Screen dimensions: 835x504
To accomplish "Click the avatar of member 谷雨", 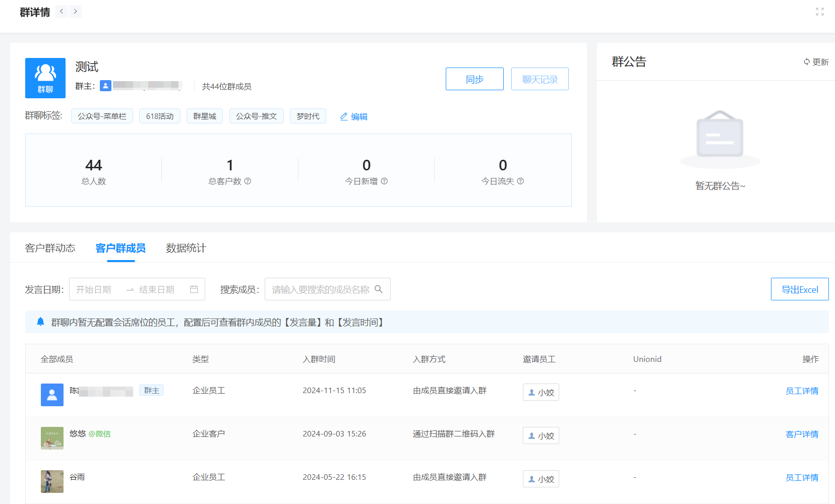I will pos(52,481).
